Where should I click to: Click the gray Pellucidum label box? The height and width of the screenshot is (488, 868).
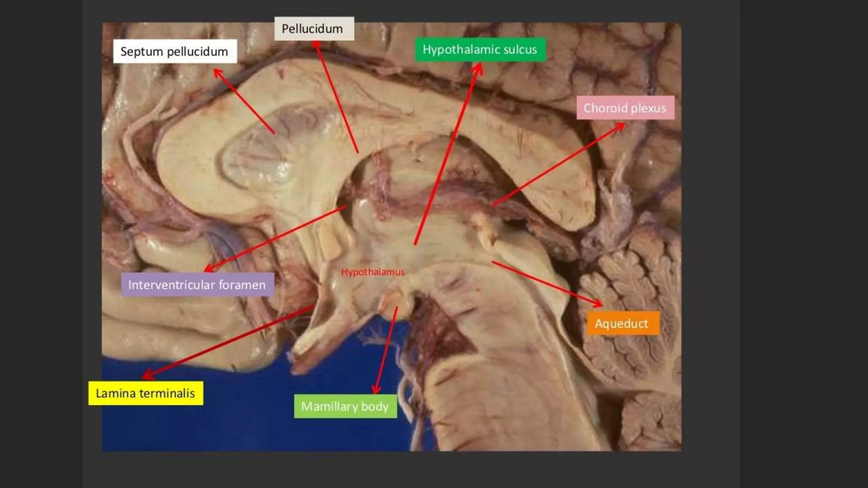pos(314,29)
